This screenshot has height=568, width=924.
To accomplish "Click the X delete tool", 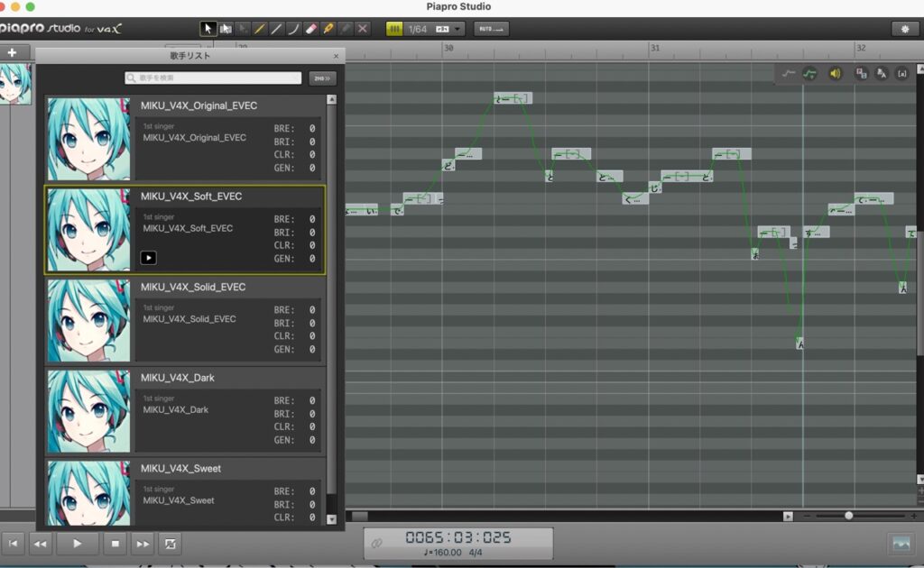I will click(x=363, y=28).
